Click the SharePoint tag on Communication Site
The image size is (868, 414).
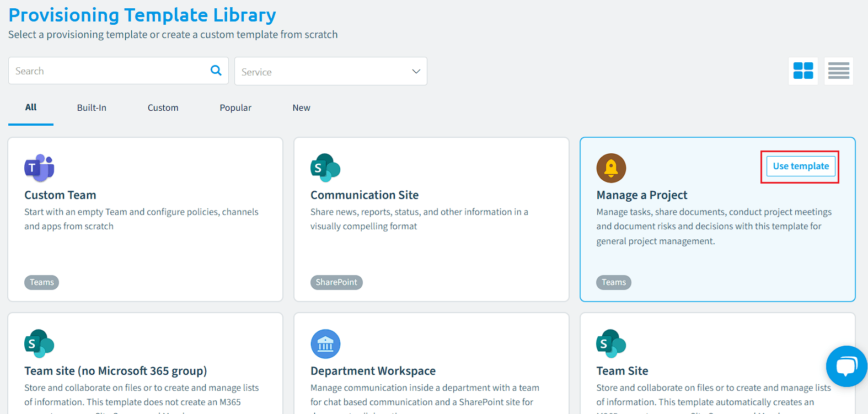pyautogui.click(x=336, y=282)
